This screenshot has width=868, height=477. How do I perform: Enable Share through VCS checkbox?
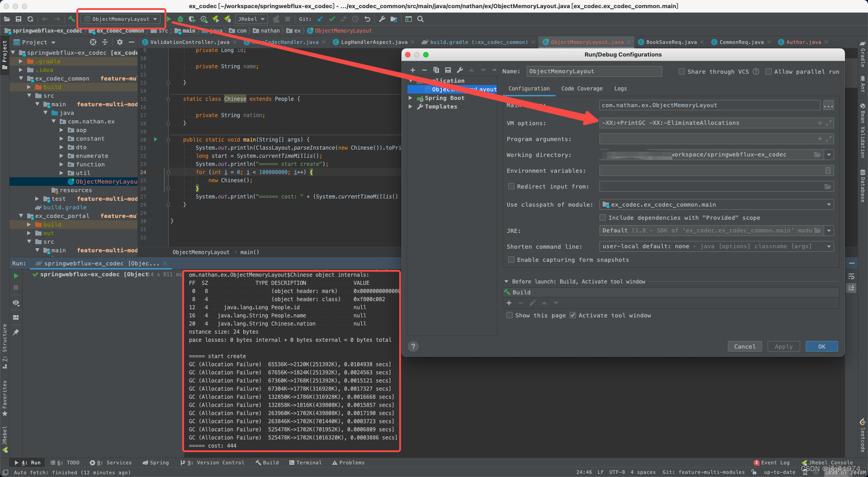point(682,71)
